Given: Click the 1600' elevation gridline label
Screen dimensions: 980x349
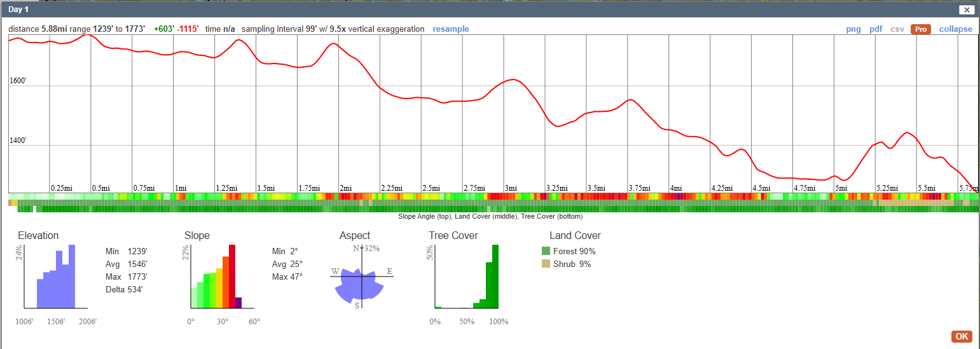Looking at the screenshot, I should pyautogui.click(x=19, y=81).
